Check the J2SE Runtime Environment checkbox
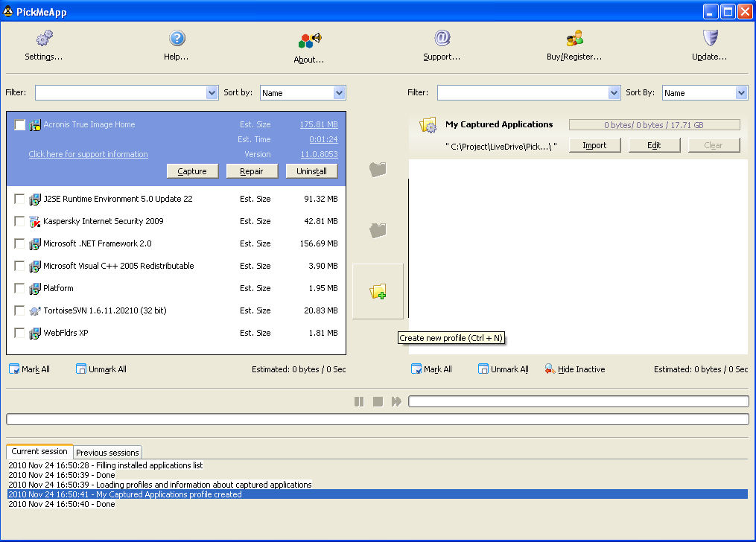The image size is (756, 542). point(20,199)
